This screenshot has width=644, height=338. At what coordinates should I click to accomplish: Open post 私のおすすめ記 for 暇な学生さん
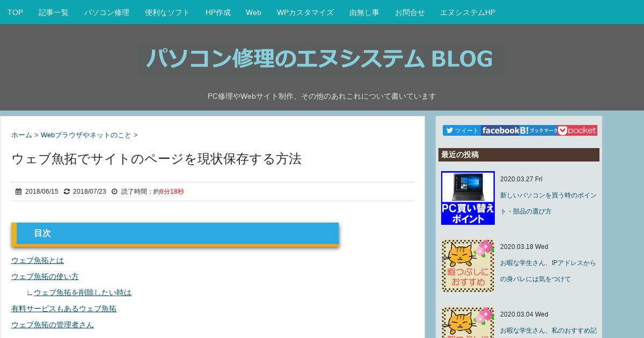point(548,330)
